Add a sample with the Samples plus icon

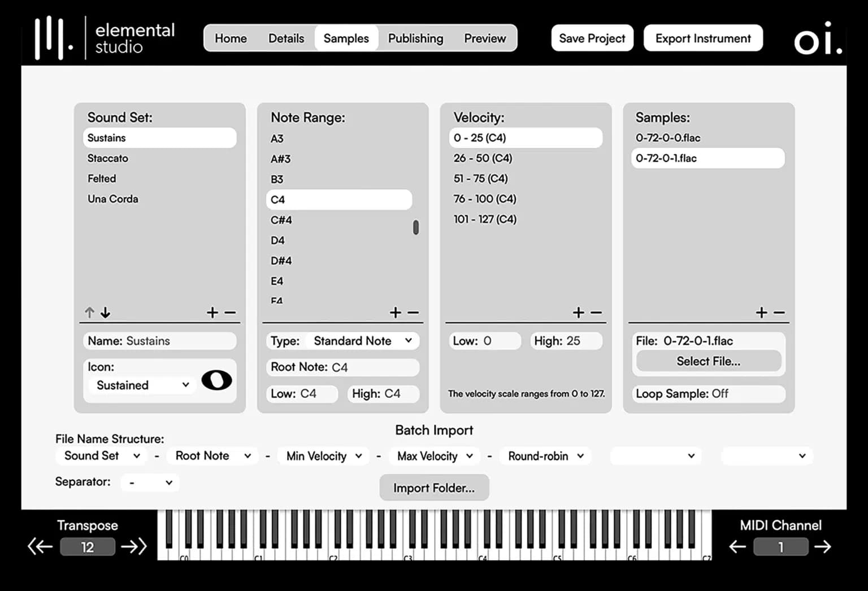761,312
